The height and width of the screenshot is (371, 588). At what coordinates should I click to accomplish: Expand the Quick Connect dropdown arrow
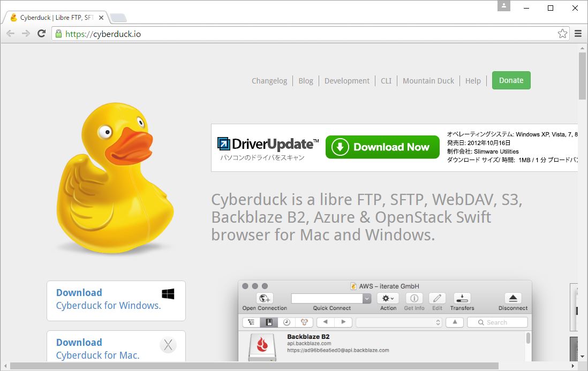coord(367,298)
